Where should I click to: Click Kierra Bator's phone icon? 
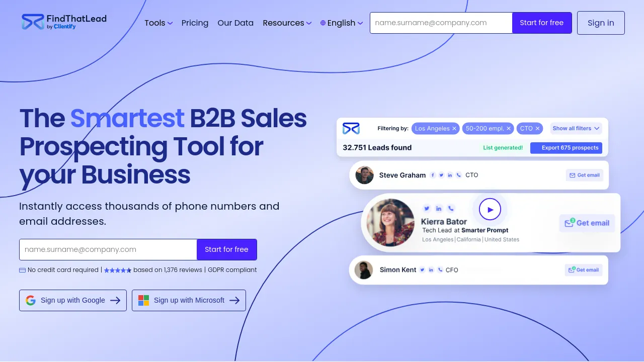pos(451,208)
